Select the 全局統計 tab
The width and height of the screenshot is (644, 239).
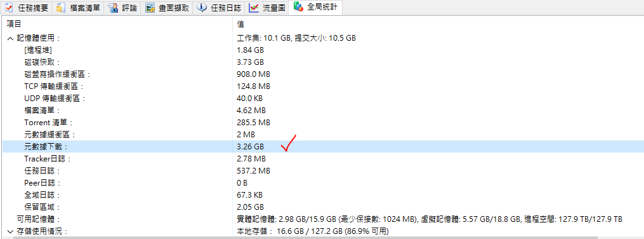315,7
